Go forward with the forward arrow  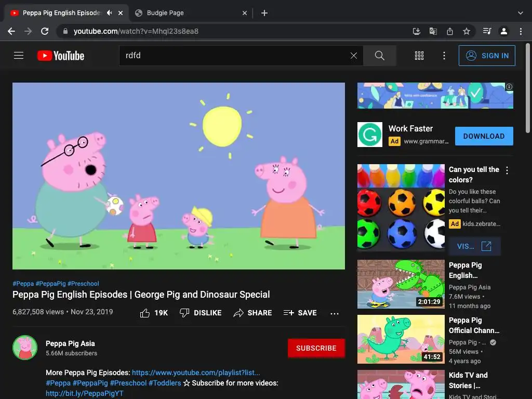coord(28,31)
